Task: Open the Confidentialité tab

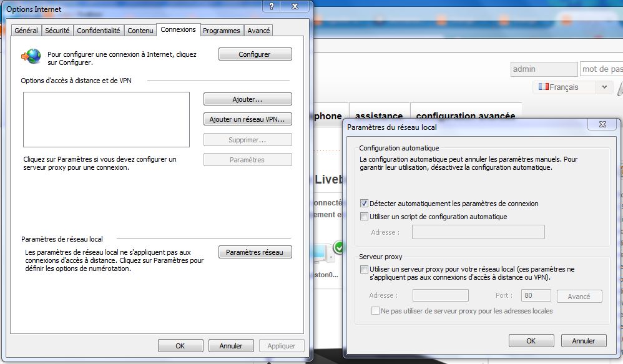Action: 99,31
